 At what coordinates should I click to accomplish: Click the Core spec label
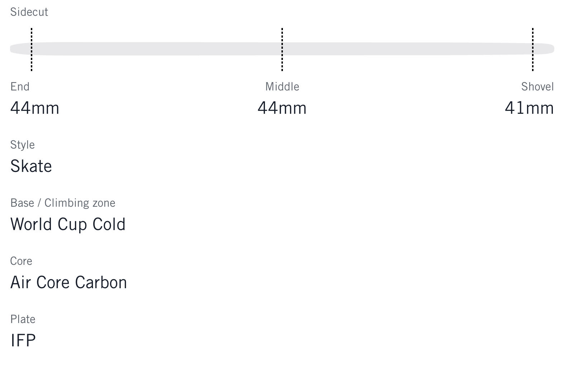coord(21,261)
